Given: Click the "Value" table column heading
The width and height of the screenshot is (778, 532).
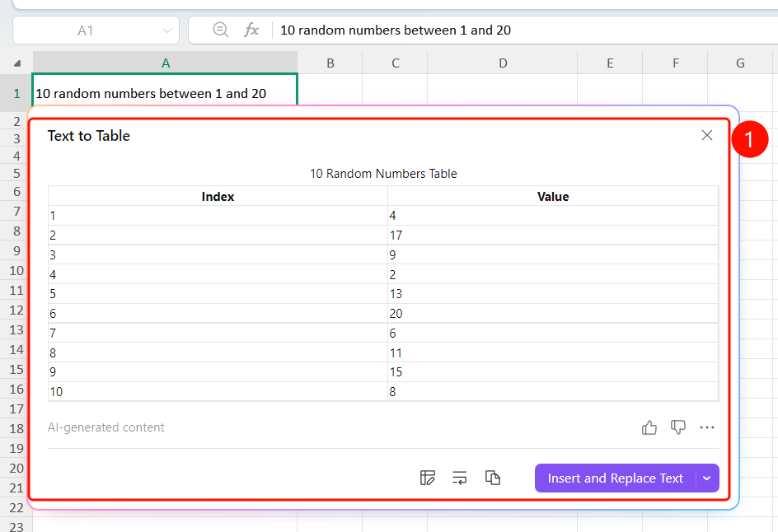Looking at the screenshot, I should click(x=553, y=196).
